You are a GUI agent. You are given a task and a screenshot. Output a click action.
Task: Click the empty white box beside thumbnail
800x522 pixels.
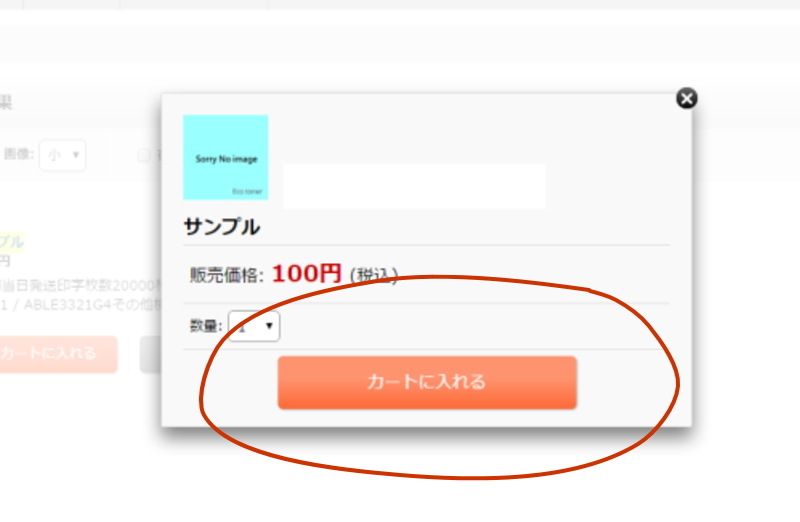[414, 186]
